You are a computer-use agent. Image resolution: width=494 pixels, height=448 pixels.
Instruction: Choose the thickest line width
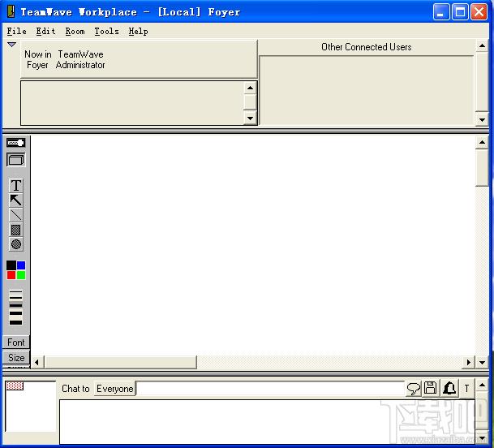(x=15, y=322)
